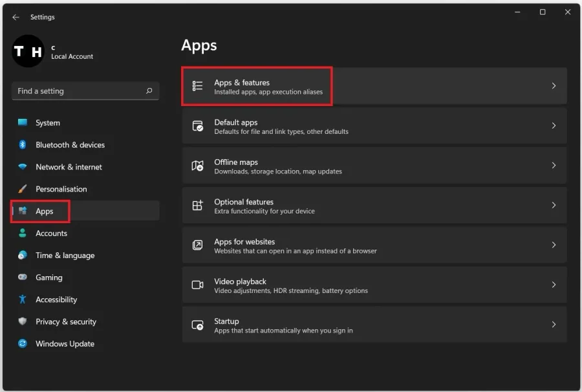Expand Apps for websites chevron arrow
This screenshot has height=392, width=582.
coord(554,245)
